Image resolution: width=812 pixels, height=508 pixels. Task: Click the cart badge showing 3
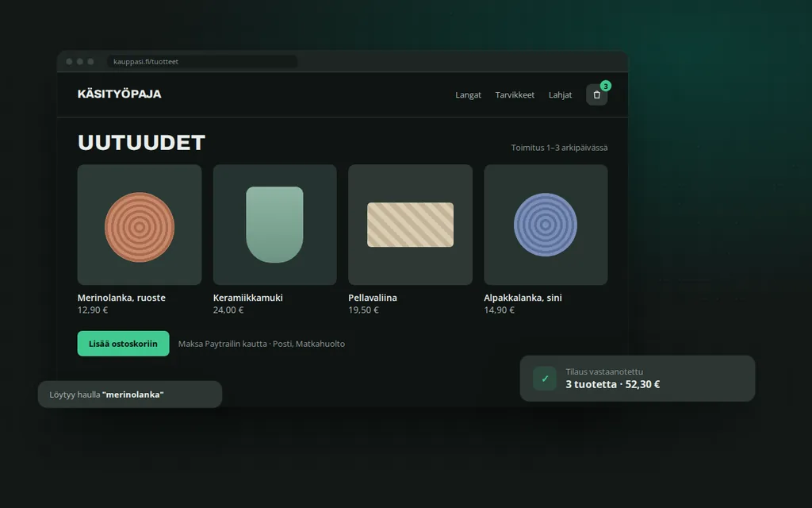(x=605, y=86)
